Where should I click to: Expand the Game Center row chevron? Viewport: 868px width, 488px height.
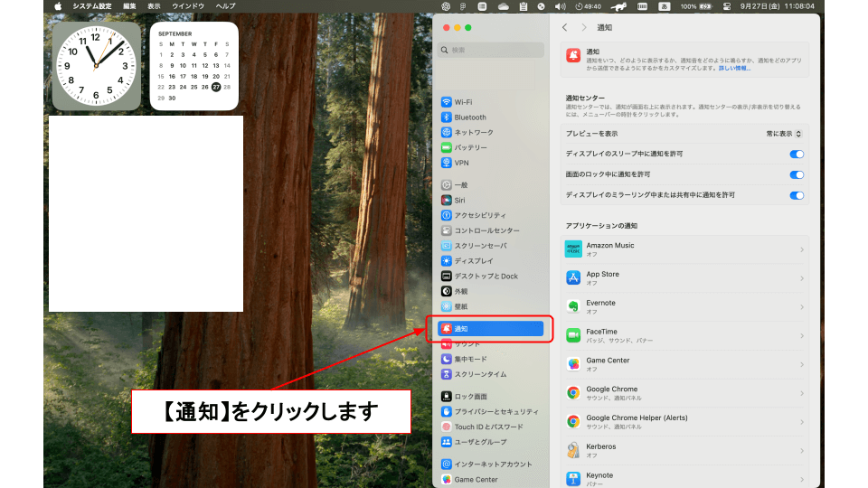[x=802, y=364]
